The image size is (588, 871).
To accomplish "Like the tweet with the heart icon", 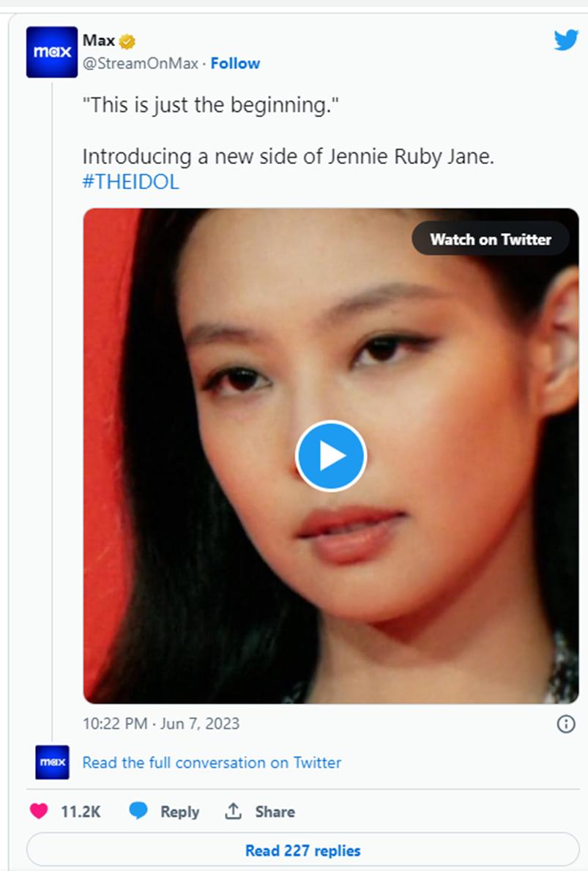I will tap(39, 811).
